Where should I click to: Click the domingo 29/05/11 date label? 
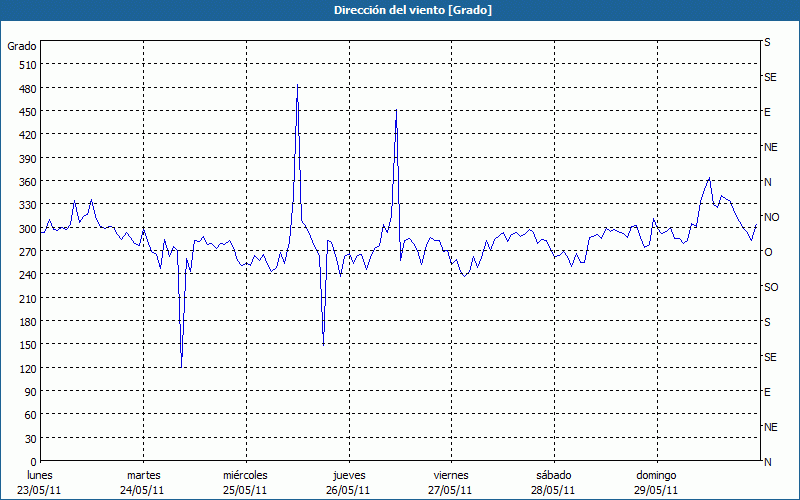point(656,482)
